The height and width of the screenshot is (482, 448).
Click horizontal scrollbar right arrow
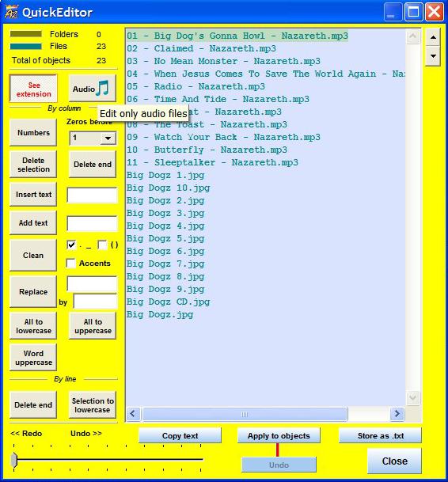tap(397, 414)
